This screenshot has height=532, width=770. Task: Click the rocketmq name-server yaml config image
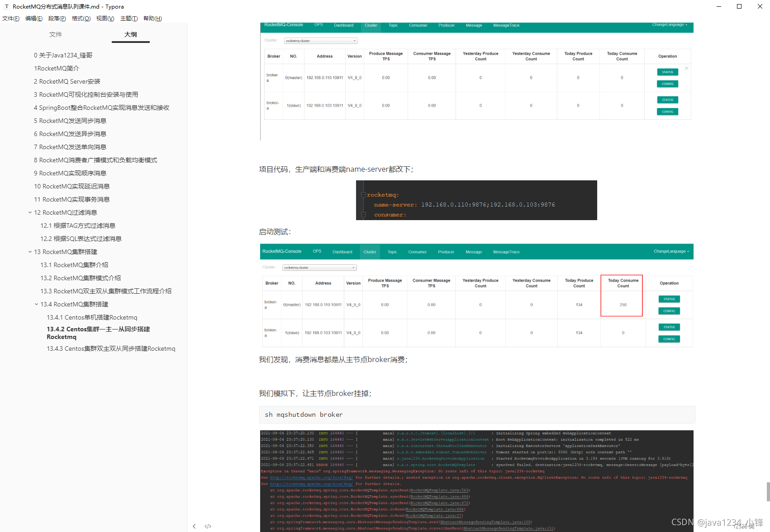point(476,200)
